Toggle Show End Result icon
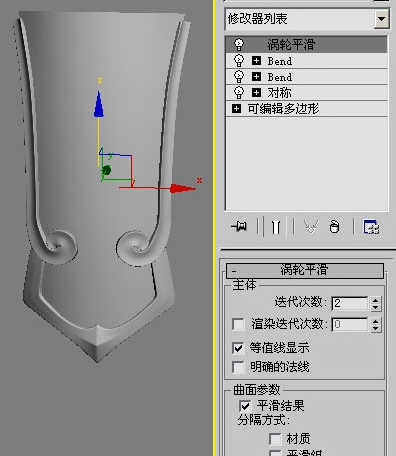This screenshot has width=396, height=456. 276,227
